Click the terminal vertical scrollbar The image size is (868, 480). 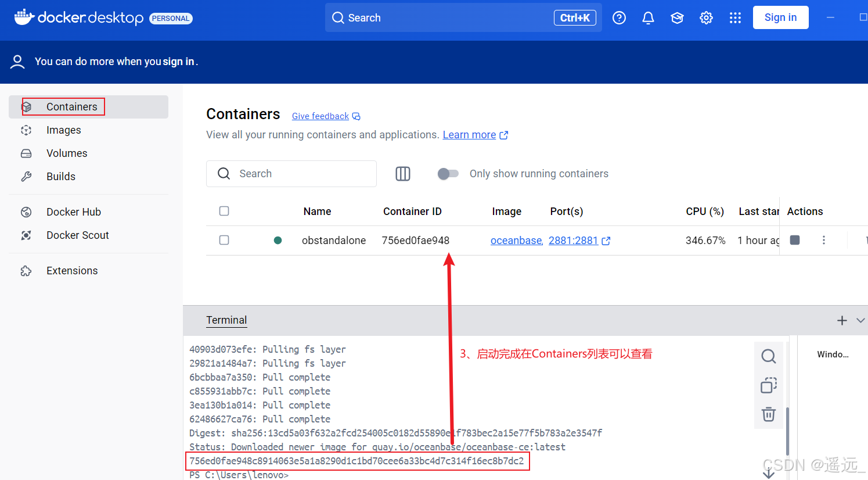787,431
